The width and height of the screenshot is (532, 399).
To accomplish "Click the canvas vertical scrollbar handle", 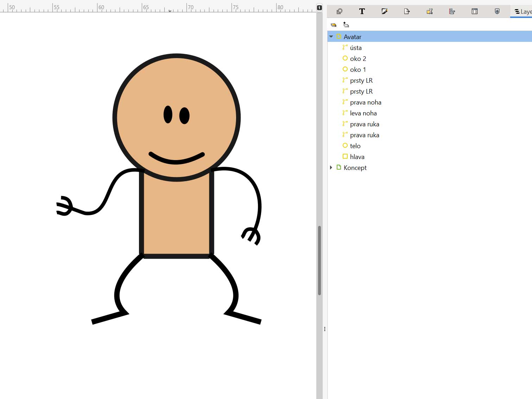I will [319, 260].
